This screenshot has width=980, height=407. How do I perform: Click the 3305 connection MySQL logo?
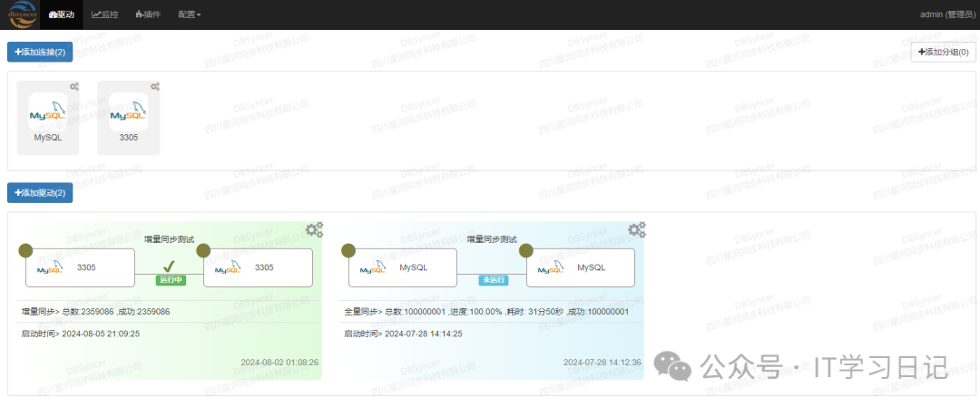[128, 112]
